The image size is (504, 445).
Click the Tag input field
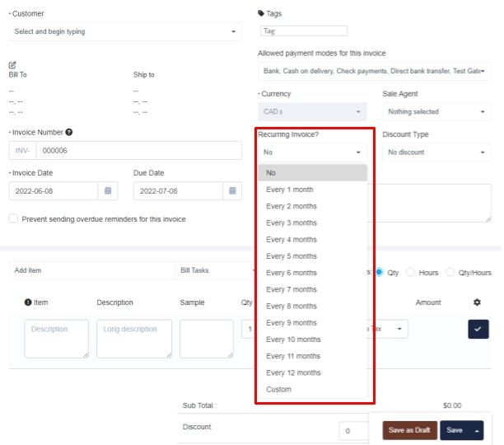304,31
